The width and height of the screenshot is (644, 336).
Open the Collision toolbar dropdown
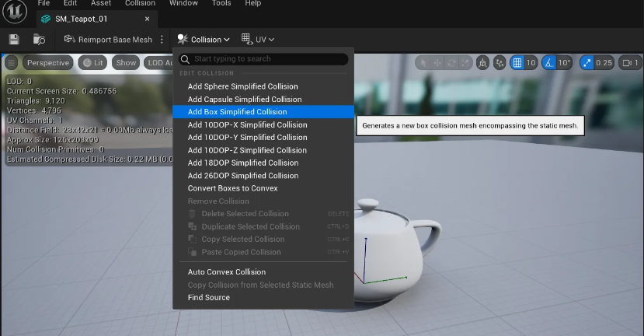pos(204,40)
